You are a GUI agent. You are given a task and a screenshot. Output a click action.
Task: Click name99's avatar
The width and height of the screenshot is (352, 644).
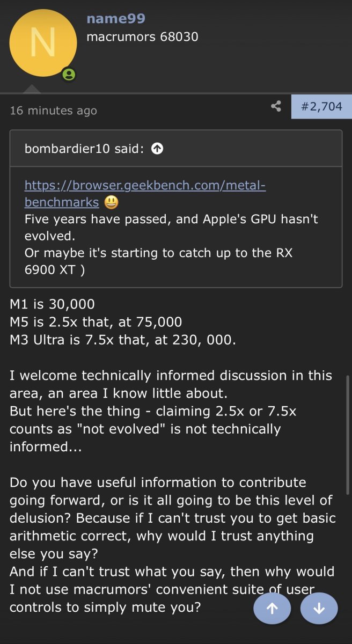pyautogui.click(x=43, y=43)
